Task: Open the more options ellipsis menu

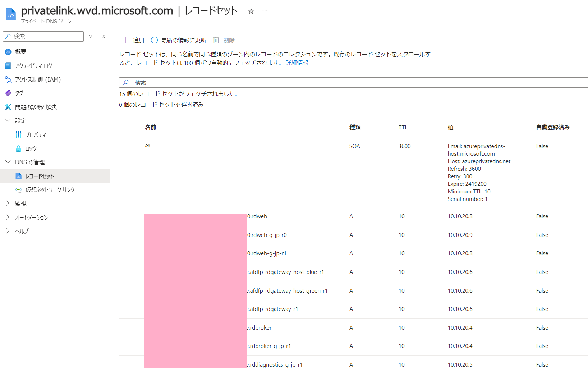Action: pyautogui.click(x=265, y=11)
